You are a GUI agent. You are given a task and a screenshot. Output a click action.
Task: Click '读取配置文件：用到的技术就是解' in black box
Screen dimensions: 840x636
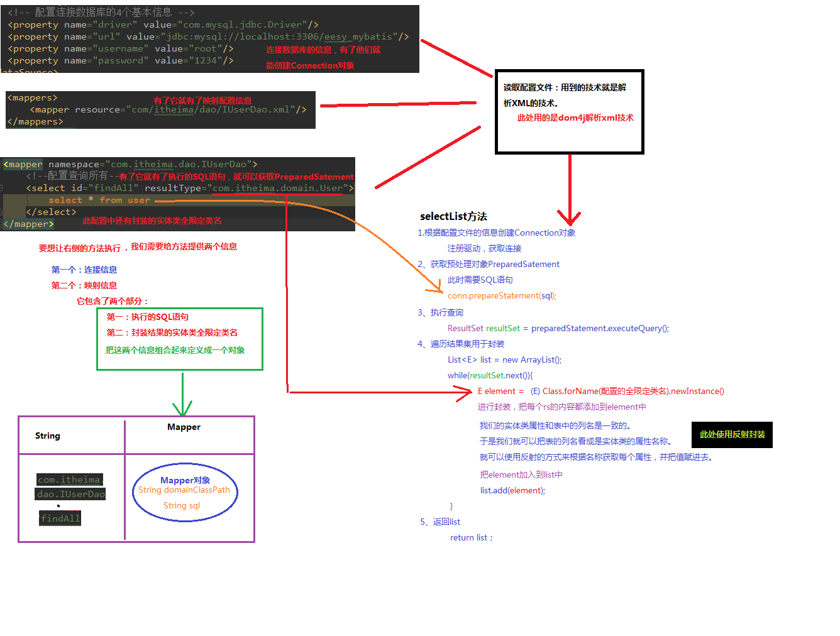coord(565,87)
